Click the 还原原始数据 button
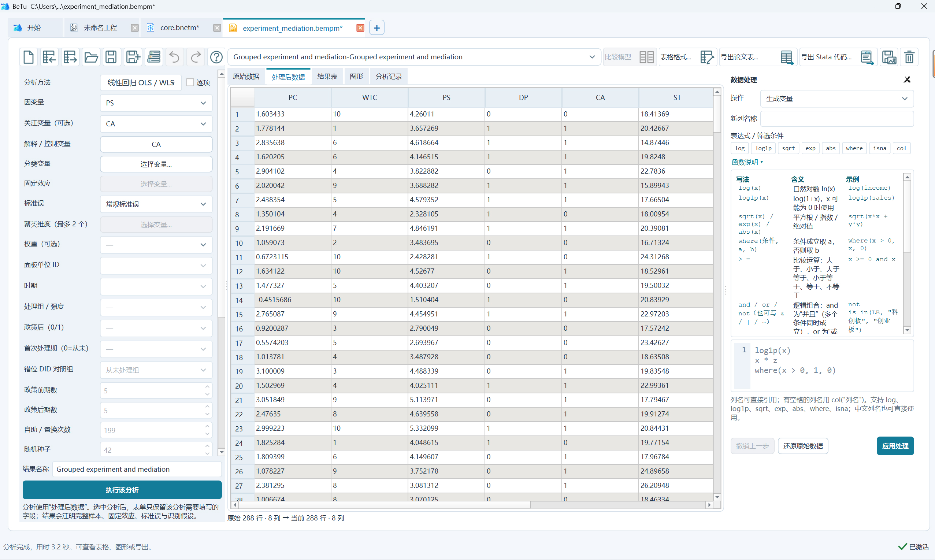This screenshot has width=935, height=560. (x=803, y=446)
